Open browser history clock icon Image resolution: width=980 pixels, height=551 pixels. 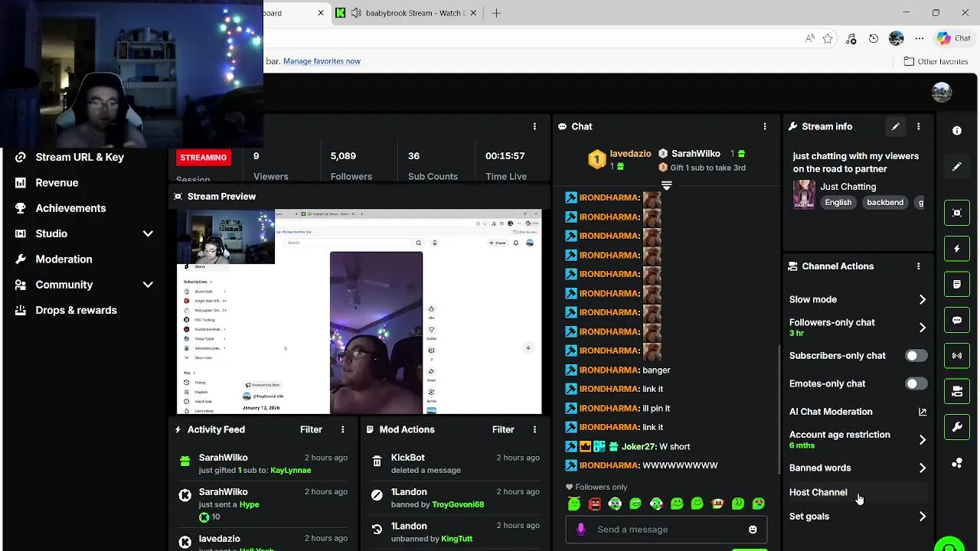[x=874, y=38]
